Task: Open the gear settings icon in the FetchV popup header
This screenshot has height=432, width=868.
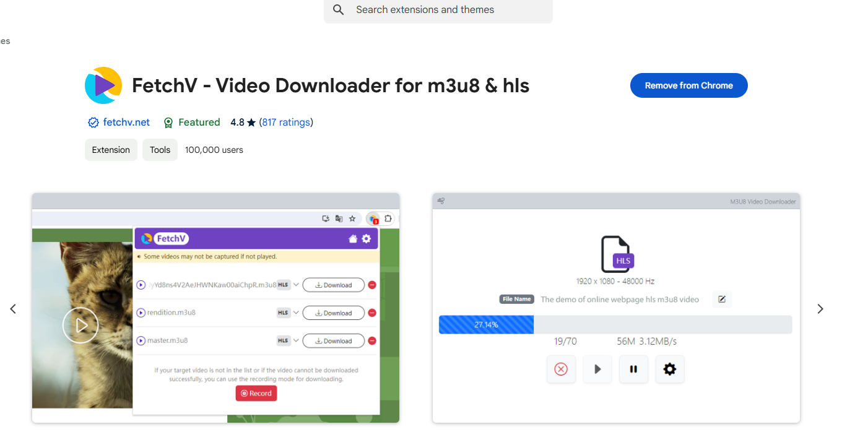Action: coord(367,239)
